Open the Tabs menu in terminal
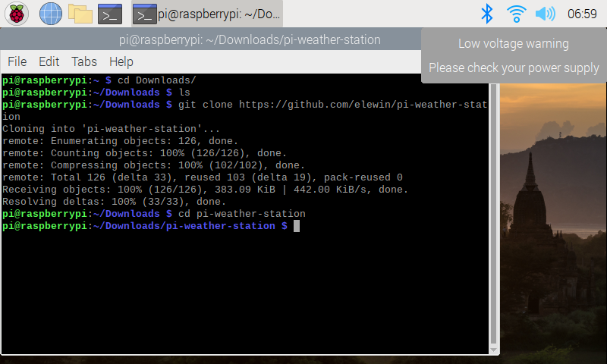The width and height of the screenshot is (607, 364). (84, 61)
